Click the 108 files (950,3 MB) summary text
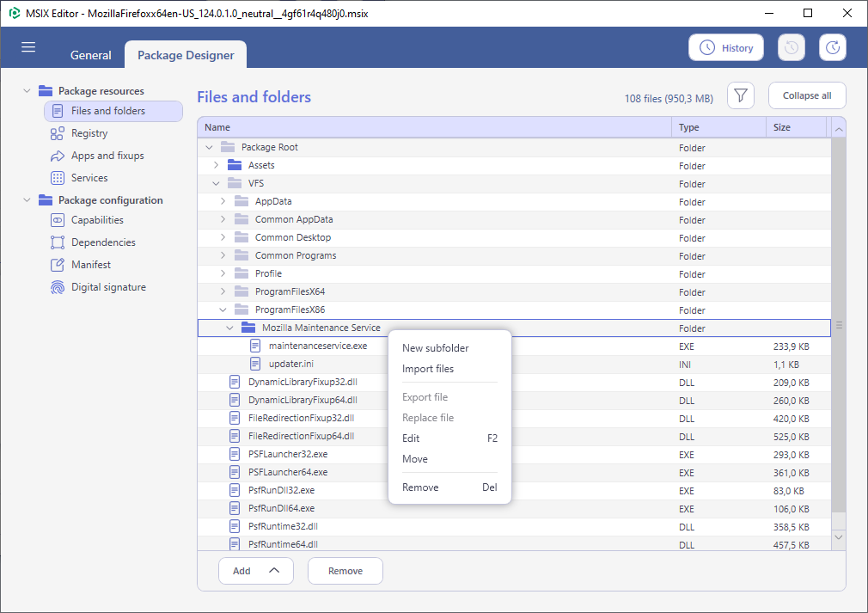The width and height of the screenshot is (868, 613). click(669, 99)
